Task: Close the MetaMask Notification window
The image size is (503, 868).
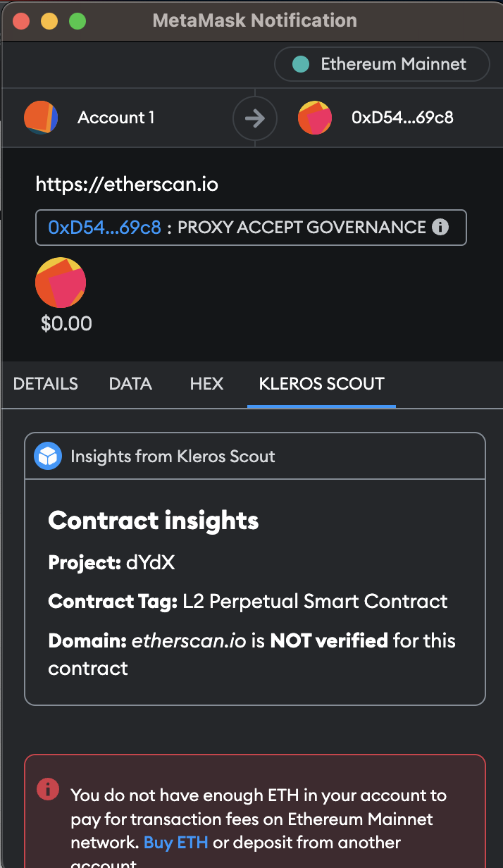Action: tap(21, 20)
